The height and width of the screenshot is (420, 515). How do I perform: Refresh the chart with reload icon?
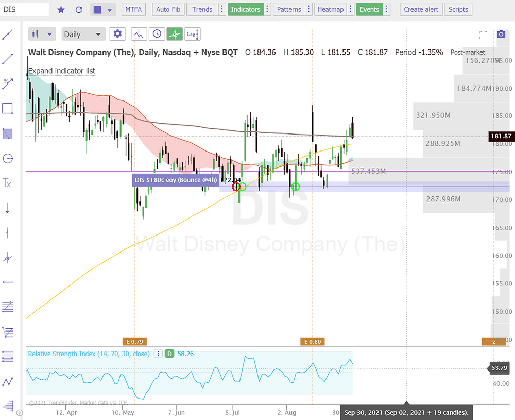click(x=79, y=9)
